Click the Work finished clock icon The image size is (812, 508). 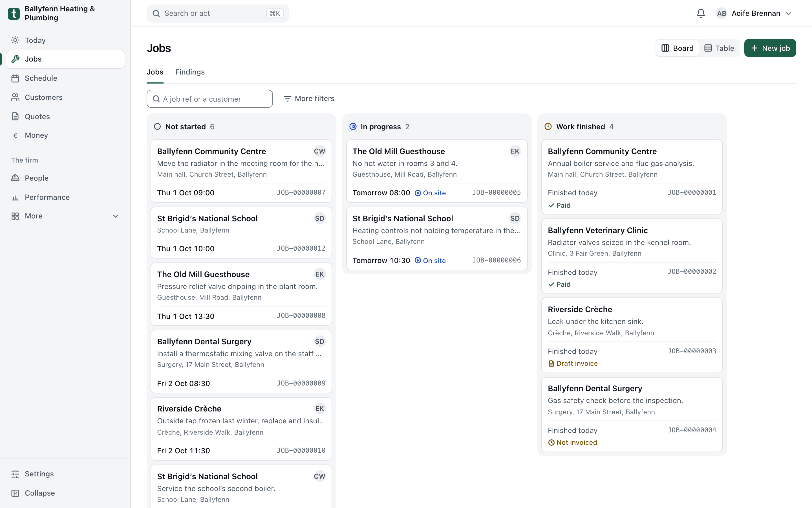click(x=548, y=127)
